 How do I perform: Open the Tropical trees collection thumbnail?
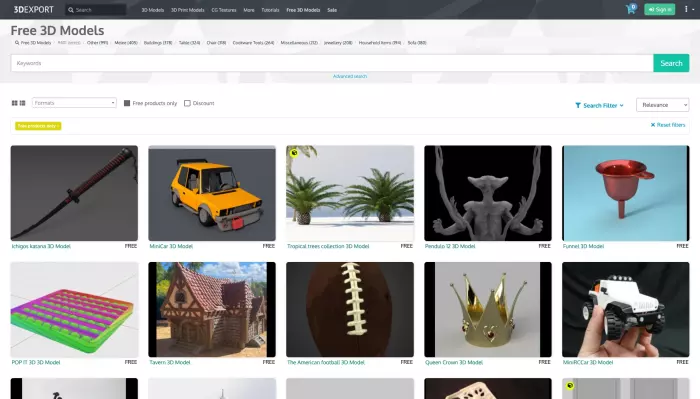tap(350, 193)
